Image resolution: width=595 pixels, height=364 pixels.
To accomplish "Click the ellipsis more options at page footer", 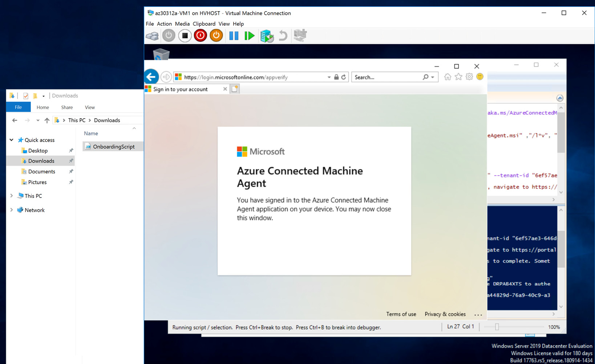I will click(x=478, y=315).
